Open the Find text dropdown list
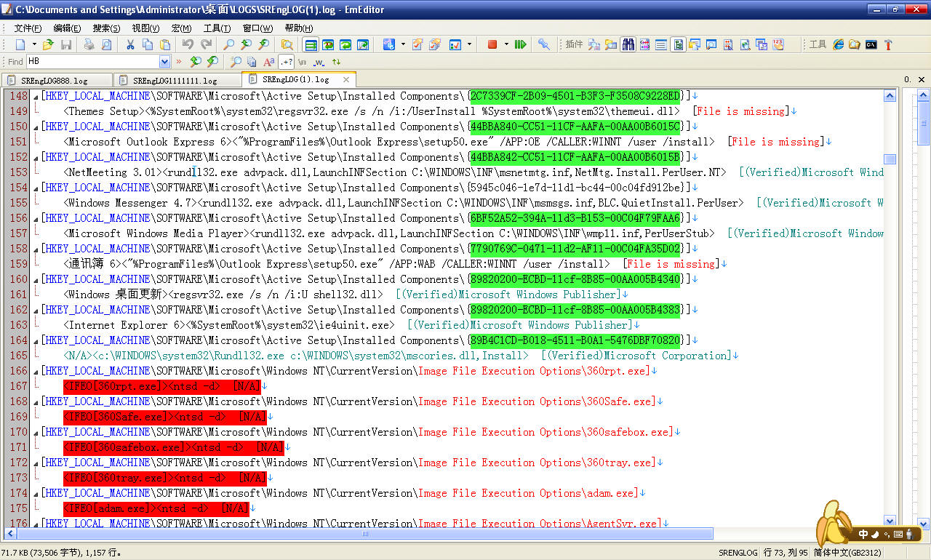The image size is (931, 560). point(164,62)
